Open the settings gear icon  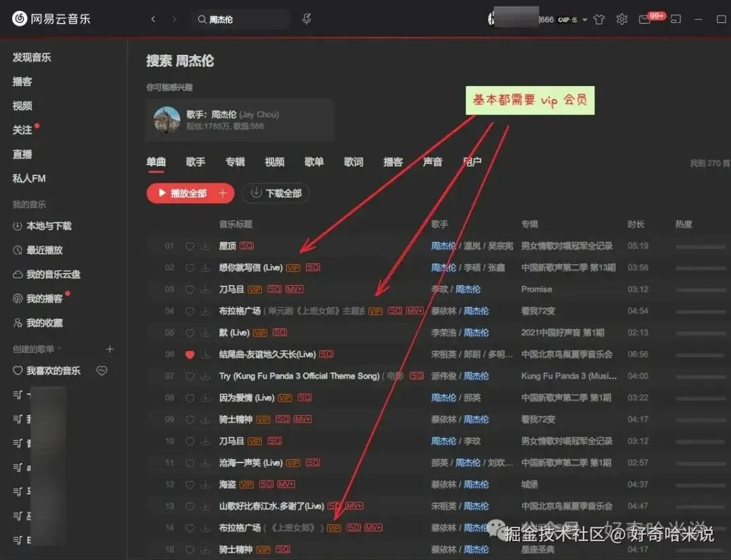(621, 19)
